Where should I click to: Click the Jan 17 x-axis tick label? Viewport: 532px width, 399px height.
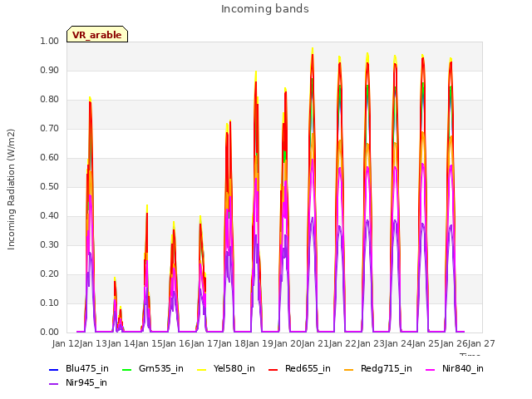click(204, 343)
